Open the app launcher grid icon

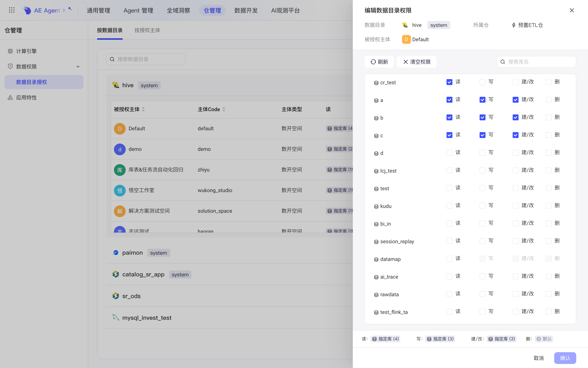tap(12, 10)
